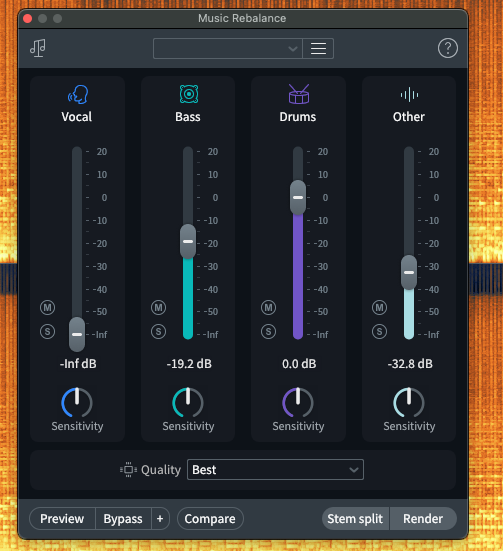
Task: Click the Vocal channel label
Action: tap(77, 117)
